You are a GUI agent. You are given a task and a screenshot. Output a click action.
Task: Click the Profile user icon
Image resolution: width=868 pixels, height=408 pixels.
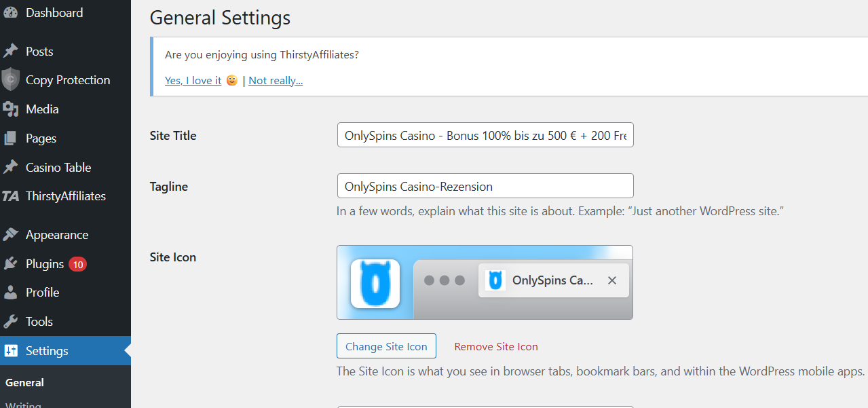(10, 293)
